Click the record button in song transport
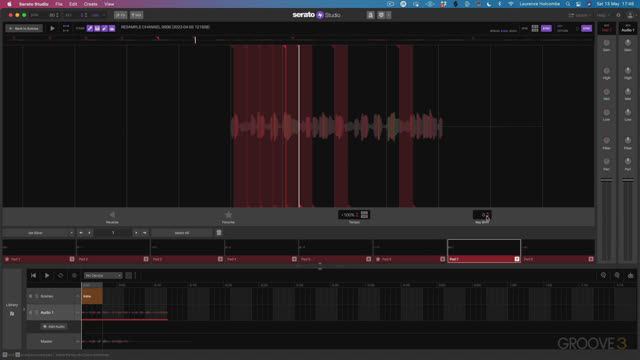Screen dimensions: 640x360 click(74, 276)
